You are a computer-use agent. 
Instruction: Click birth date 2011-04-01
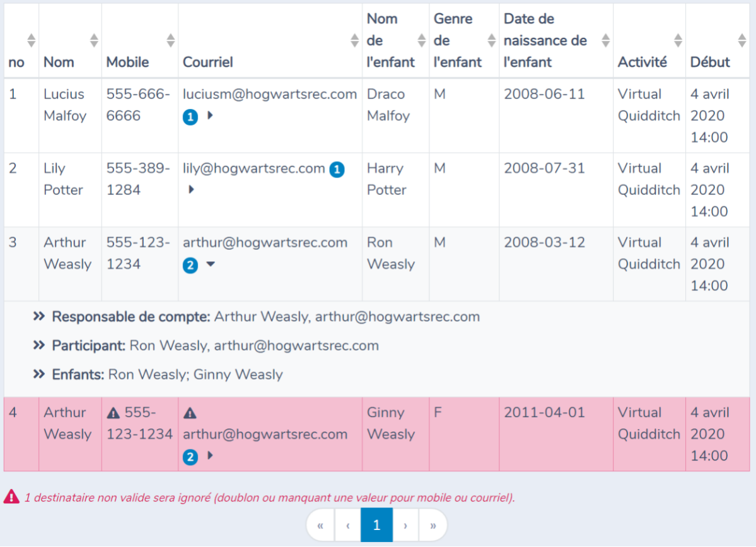544,413
